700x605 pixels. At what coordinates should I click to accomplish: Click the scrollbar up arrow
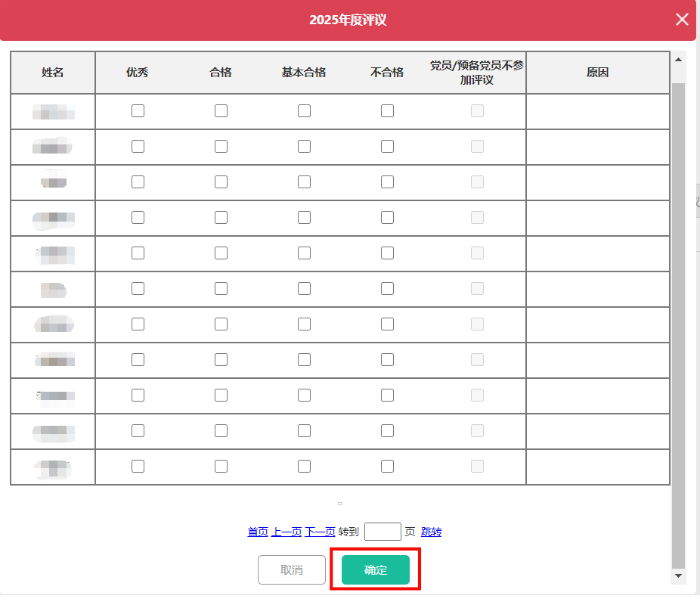[678, 60]
